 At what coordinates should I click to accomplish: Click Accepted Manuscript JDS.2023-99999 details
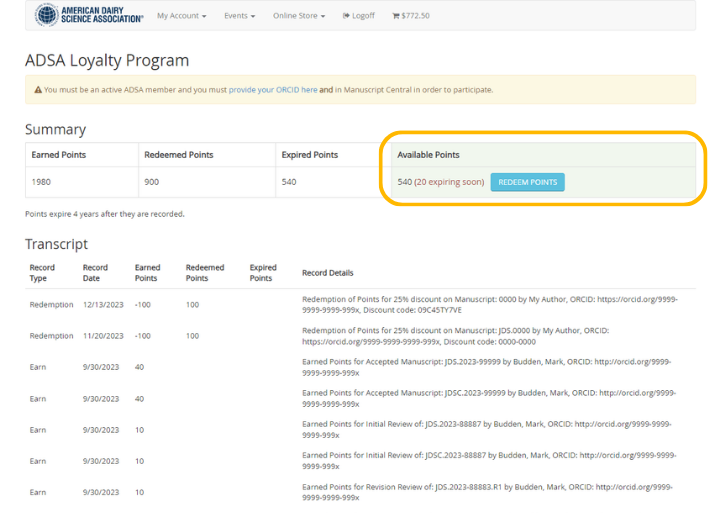pyautogui.click(x=487, y=367)
